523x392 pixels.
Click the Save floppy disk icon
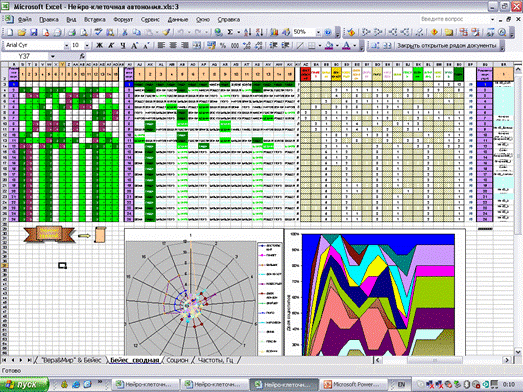tap(34, 32)
